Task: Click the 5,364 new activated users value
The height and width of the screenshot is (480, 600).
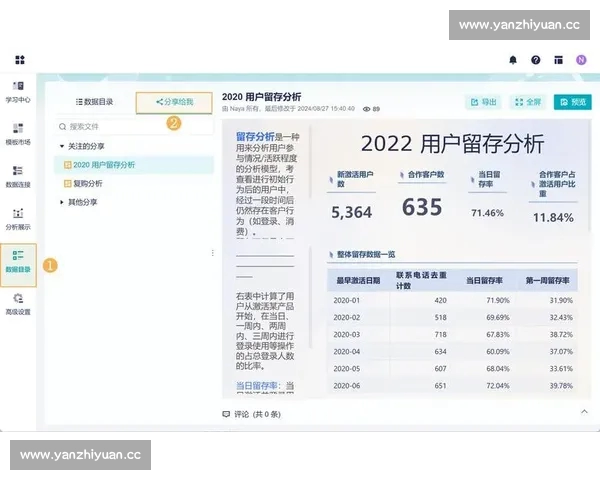Action: [x=351, y=212]
